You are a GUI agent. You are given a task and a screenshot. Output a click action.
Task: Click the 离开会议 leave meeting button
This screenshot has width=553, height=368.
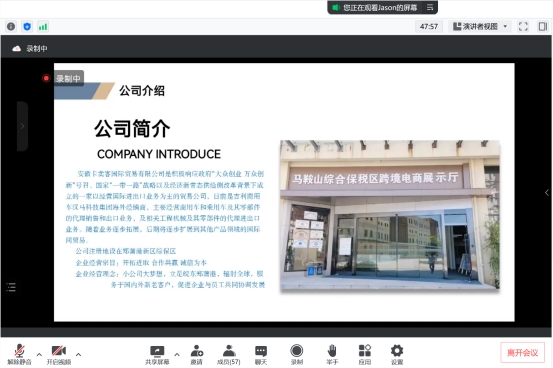(522, 353)
